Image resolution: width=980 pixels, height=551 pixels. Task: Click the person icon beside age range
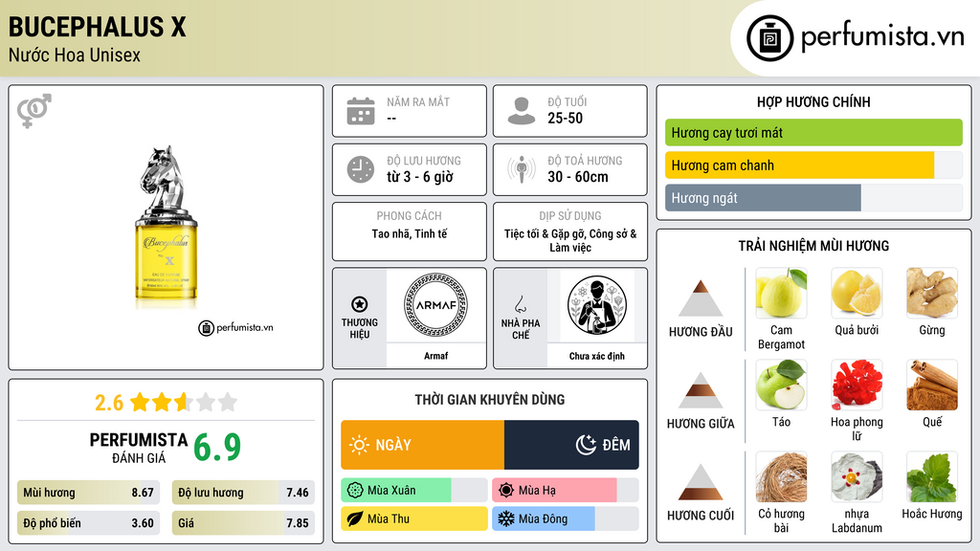(x=522, y=111)
